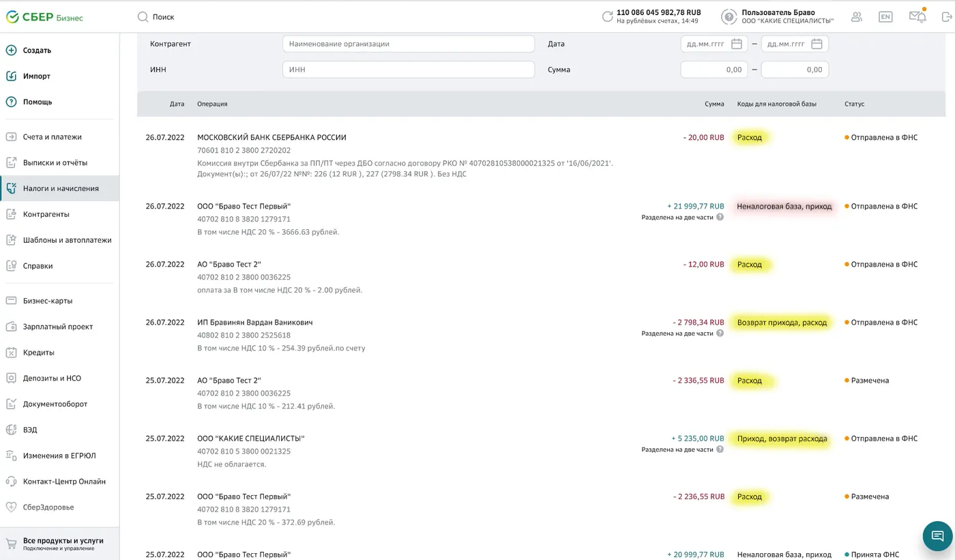Open calendar for start date
955x560 pixels.
pyautogui.click(x=737, y=44)
